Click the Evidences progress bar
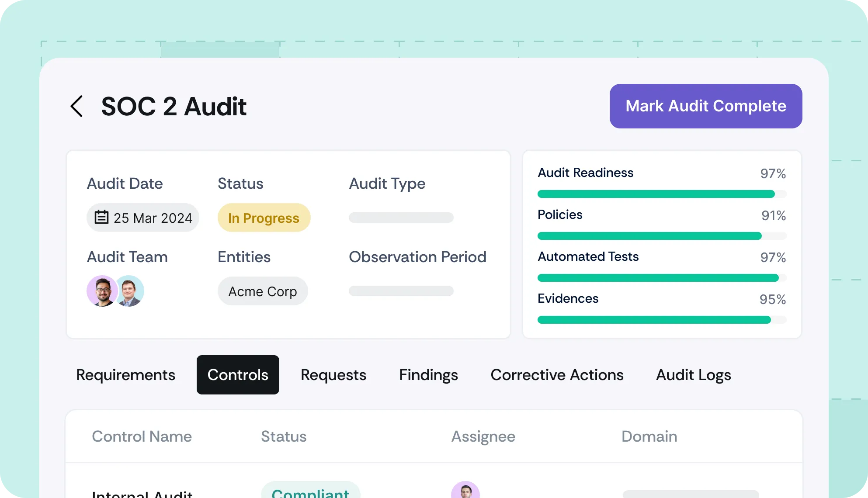 click(x=661, y=320)
